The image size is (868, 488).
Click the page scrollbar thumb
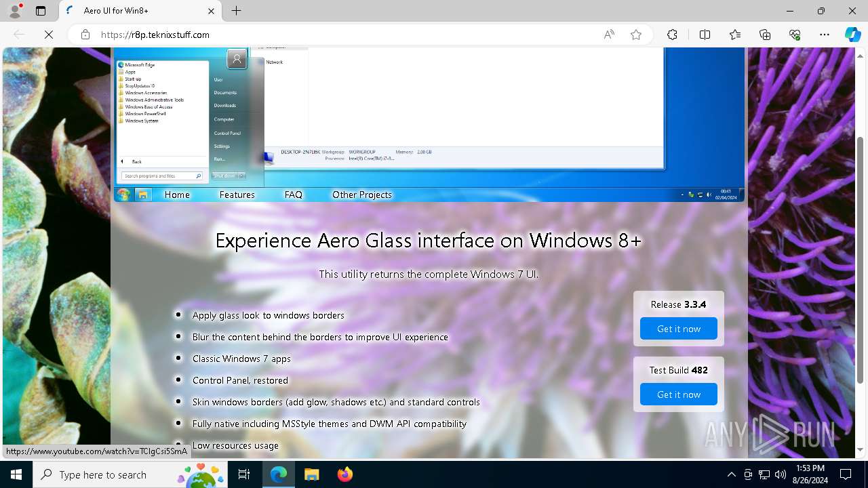point(861,260)
